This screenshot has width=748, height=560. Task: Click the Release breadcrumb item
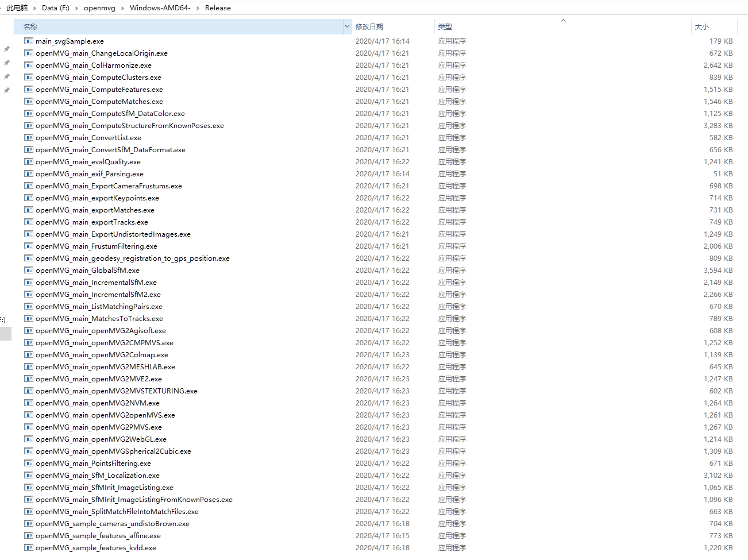[x=218, y=8]
